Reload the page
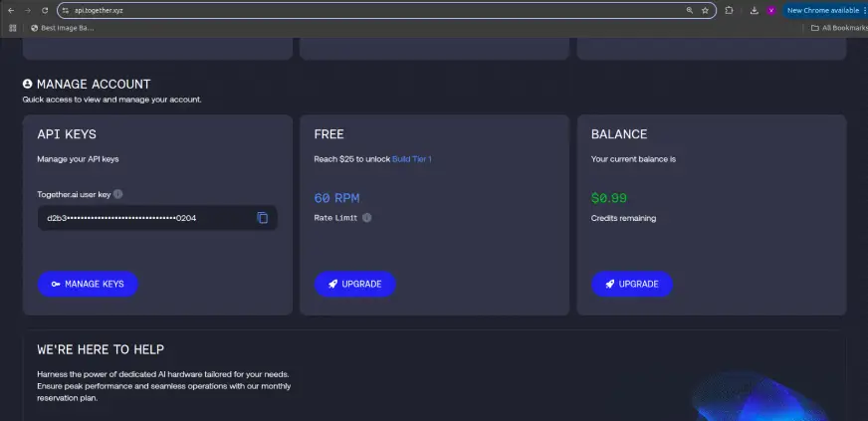Screen dimensions: 868x421 45,11
